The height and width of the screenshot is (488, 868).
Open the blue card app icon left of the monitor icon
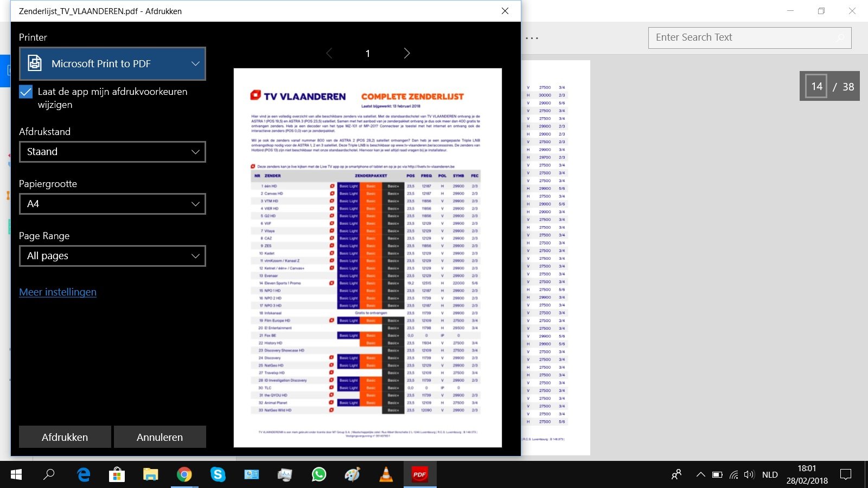pos(252,475)
